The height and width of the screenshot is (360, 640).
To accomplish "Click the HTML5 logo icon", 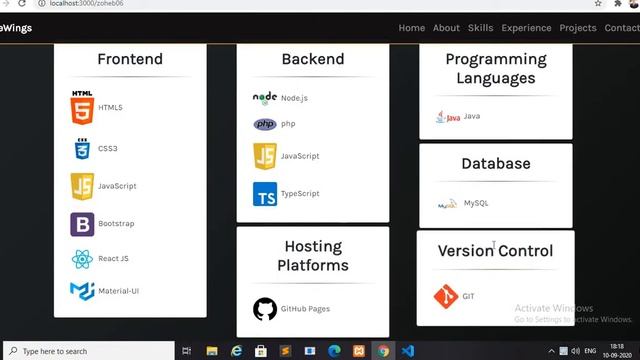I will (82, 107).
